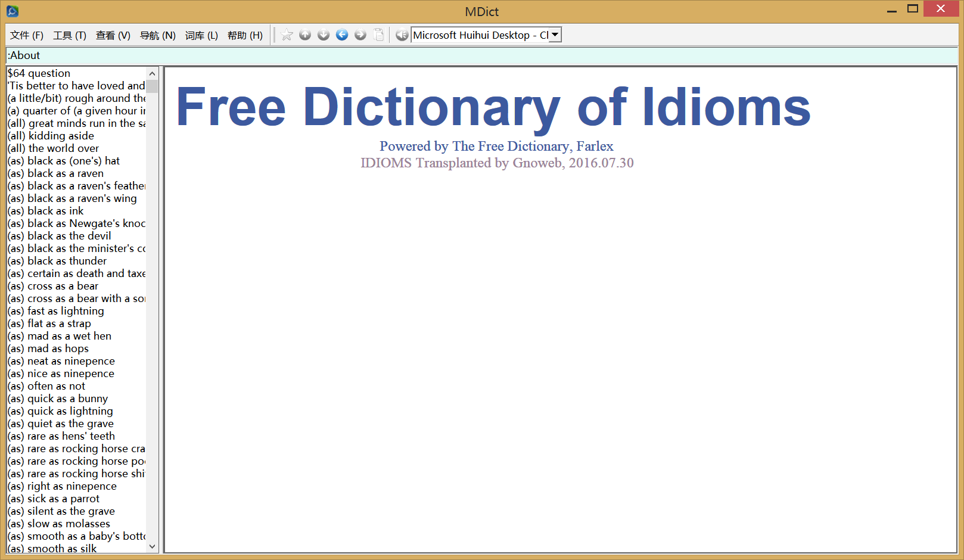Screen dimensions: 964x560
Task: Open the 词库 (L) menu
Action: click(201, 35)
